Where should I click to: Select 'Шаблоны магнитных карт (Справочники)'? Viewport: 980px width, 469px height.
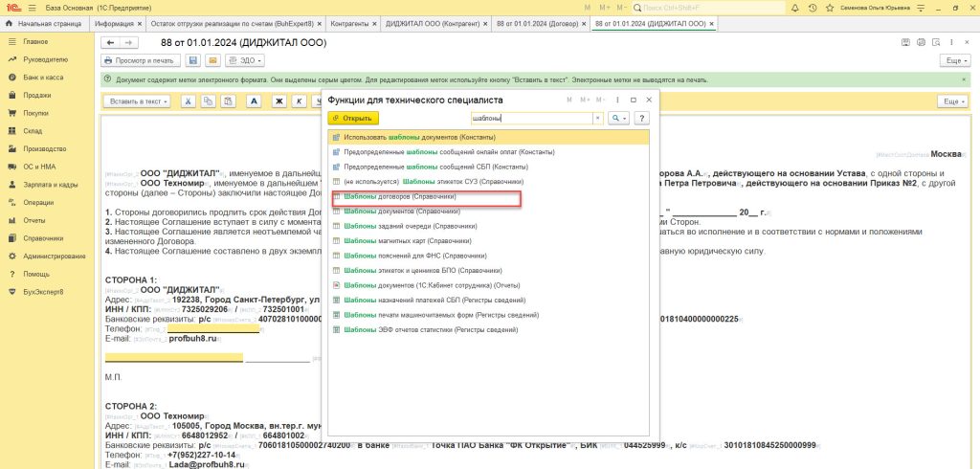489,241
